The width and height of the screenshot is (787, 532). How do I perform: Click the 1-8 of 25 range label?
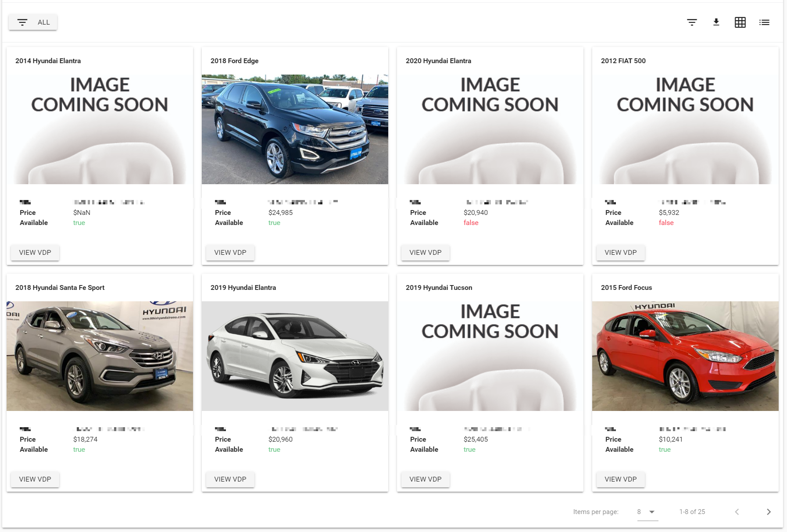pyautogui.click(x=692, y=512)
